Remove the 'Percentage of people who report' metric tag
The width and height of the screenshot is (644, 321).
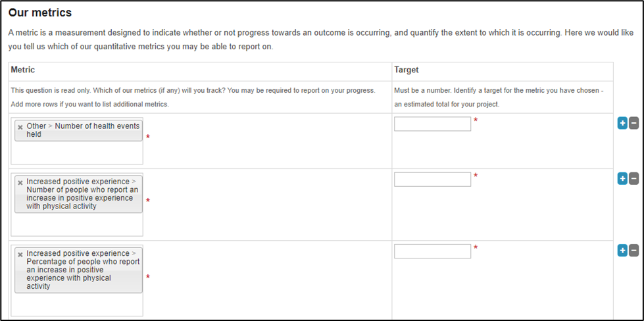(20, 254)
